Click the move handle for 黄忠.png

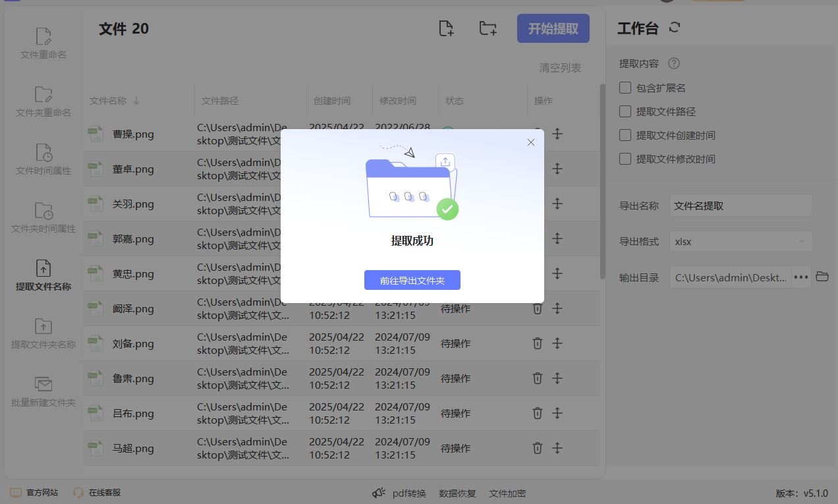557,273
